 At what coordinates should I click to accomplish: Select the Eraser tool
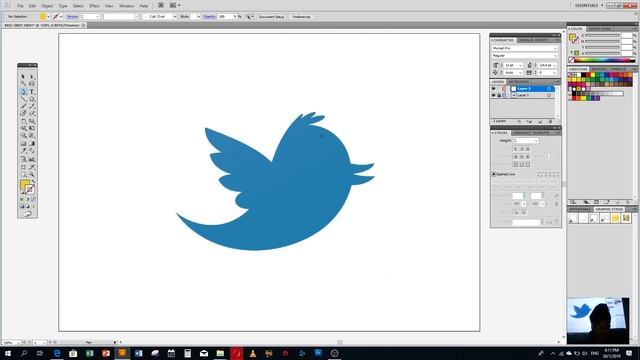coord(32,113)
